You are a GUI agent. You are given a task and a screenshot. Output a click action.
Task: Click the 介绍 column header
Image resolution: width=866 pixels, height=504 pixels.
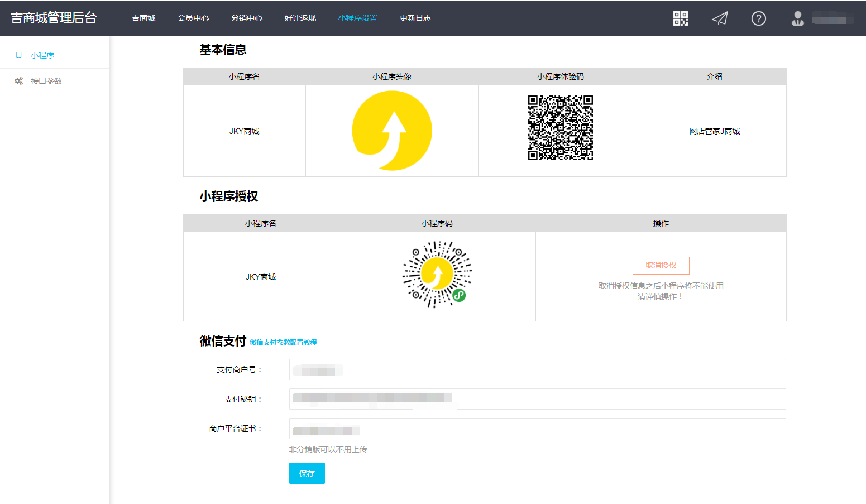pyautogui.click(x=715, y=76)
